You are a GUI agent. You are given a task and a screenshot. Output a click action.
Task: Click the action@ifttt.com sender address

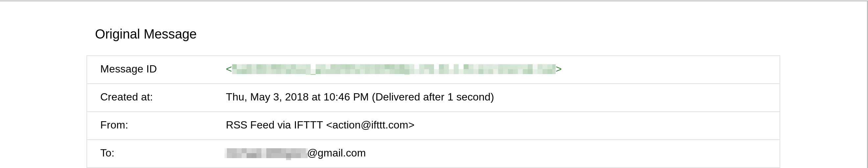click(x=370, y=125)
